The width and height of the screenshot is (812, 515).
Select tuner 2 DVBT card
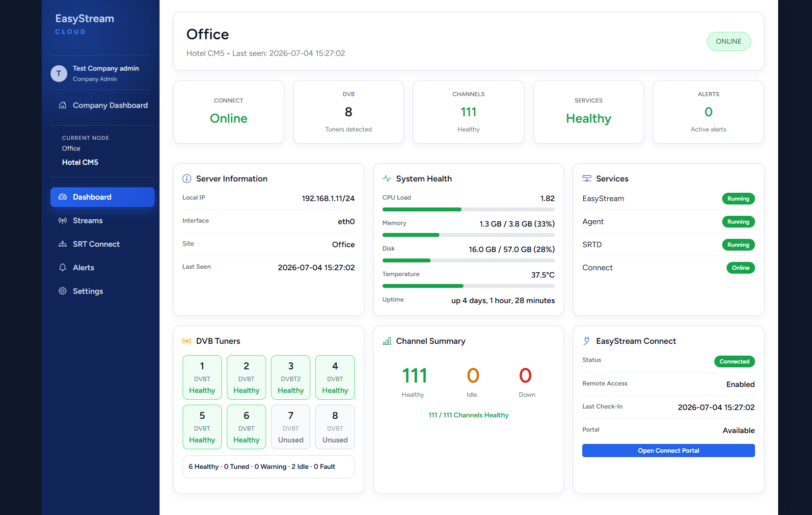[246, 378]
